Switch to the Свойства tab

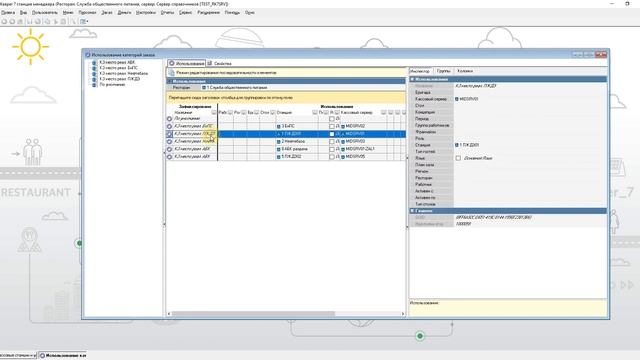click(220, 64)
